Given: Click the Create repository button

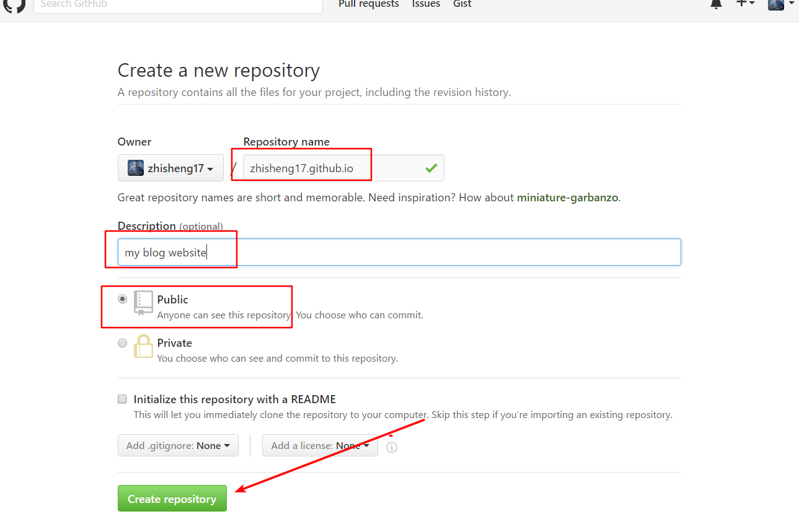Looking at the screenshot, I should click(x=172, y=499).
